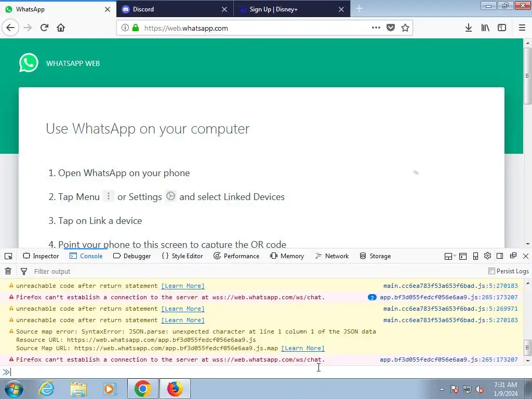The height and width of the screenshot is (399, 532).
Task: Open Windows Media Player from taskbar
Action: [110, 389]
